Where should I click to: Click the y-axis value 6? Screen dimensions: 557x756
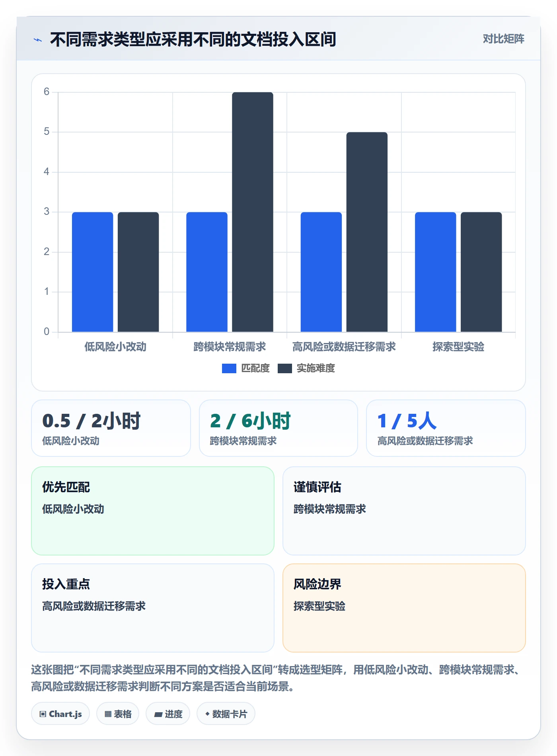point(47,92)
